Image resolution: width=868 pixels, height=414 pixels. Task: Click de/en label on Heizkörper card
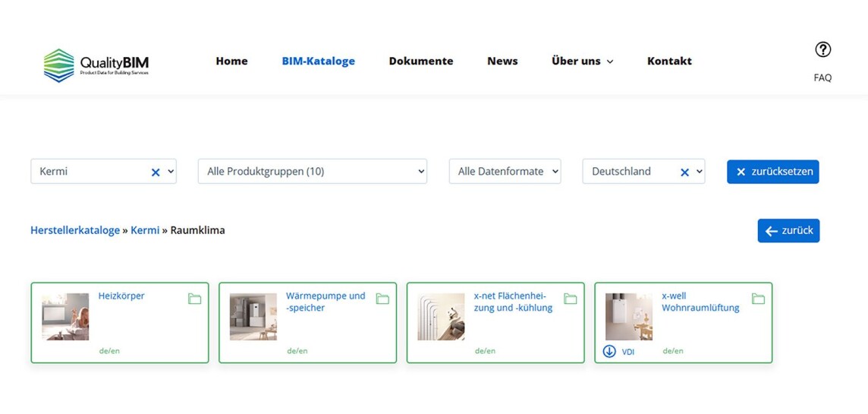pos(109,351)
